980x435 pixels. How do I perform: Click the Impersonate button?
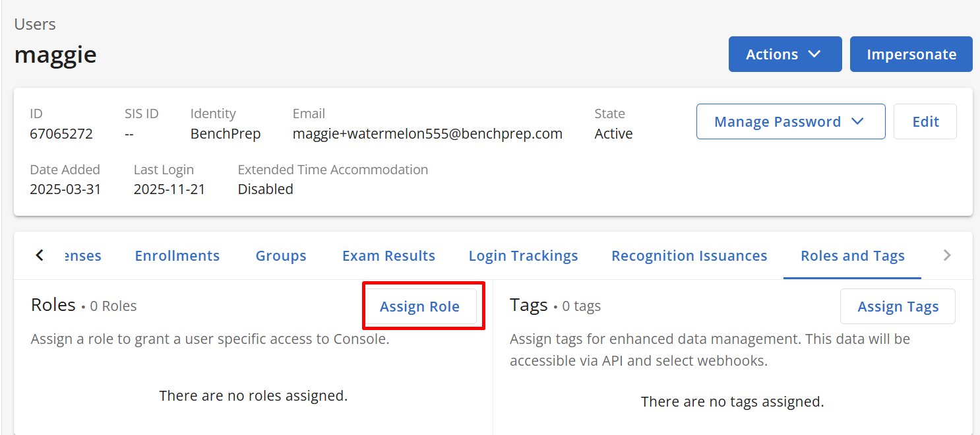911,54
